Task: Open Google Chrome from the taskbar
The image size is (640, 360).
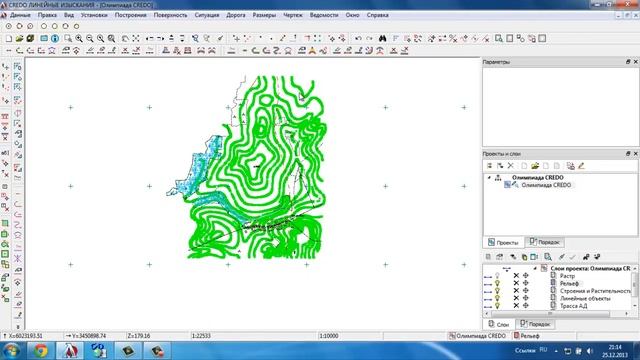Action: (40, 351)
